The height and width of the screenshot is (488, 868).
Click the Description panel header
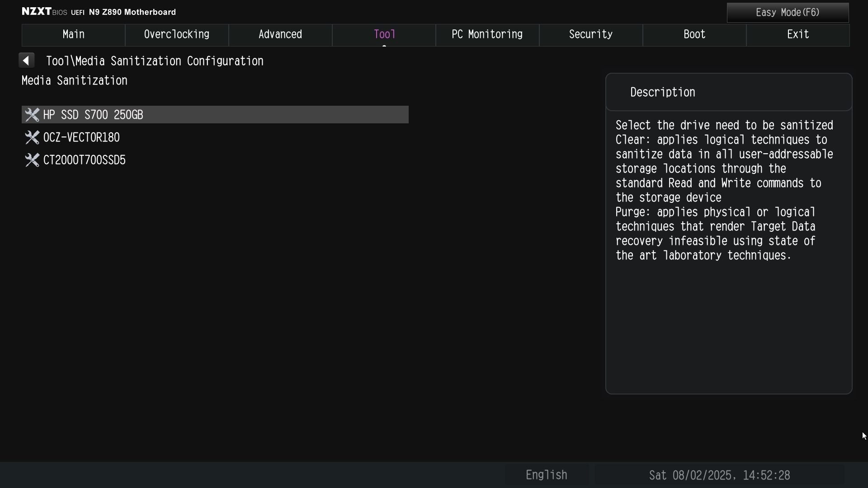click(729, 92)
